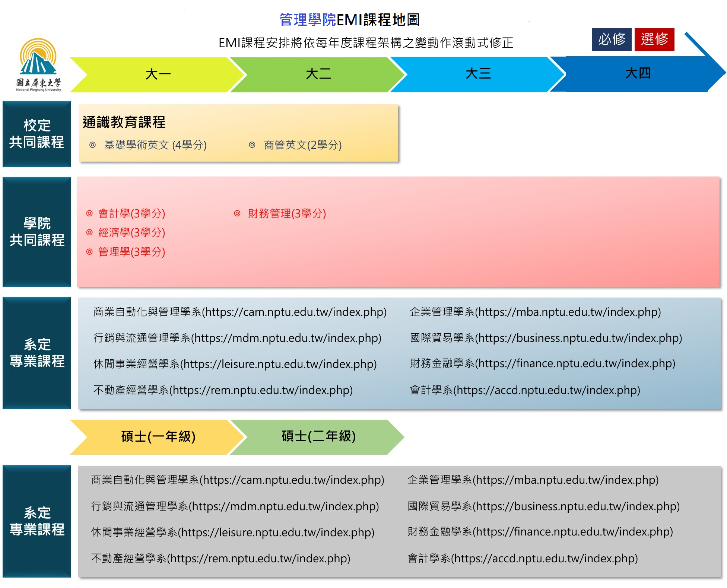Click the red bullet beside 經濟學(3學分)
This screenshot has width=727, height=588.
point(89,232)
